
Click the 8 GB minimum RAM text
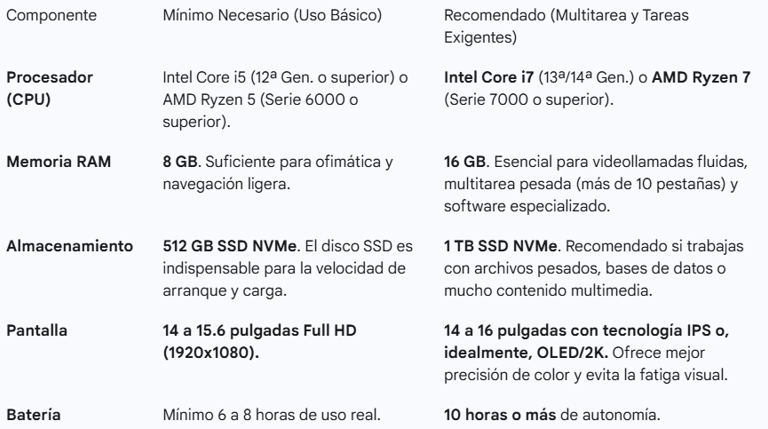point(180,162)
